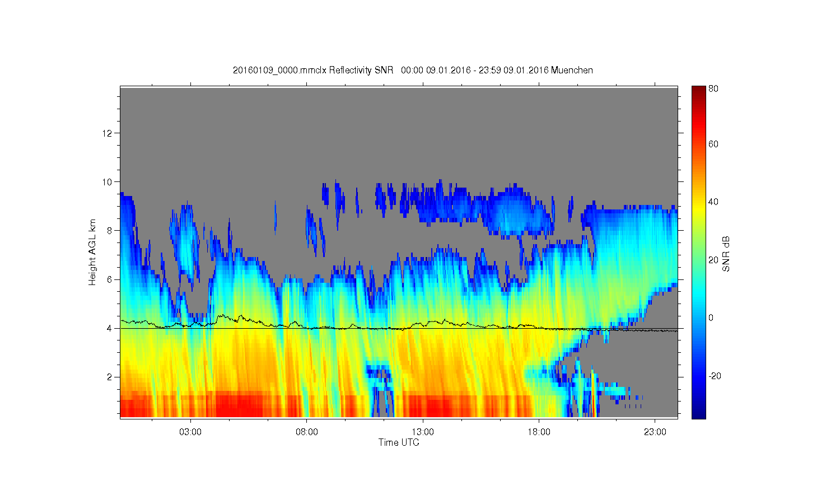The width and height of the screenshot is (840, 504).
Task: Click the 03:00 time tick label
Action: [190, 432]
